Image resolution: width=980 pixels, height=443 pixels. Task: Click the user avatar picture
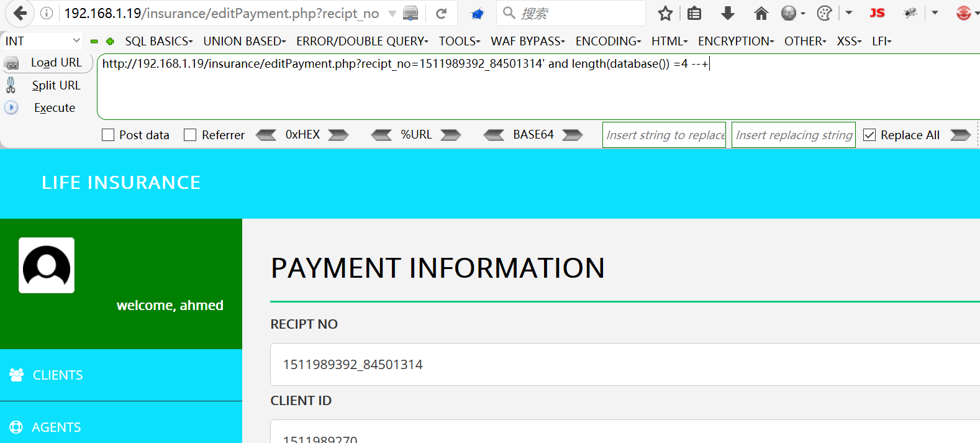coord(47,265)
